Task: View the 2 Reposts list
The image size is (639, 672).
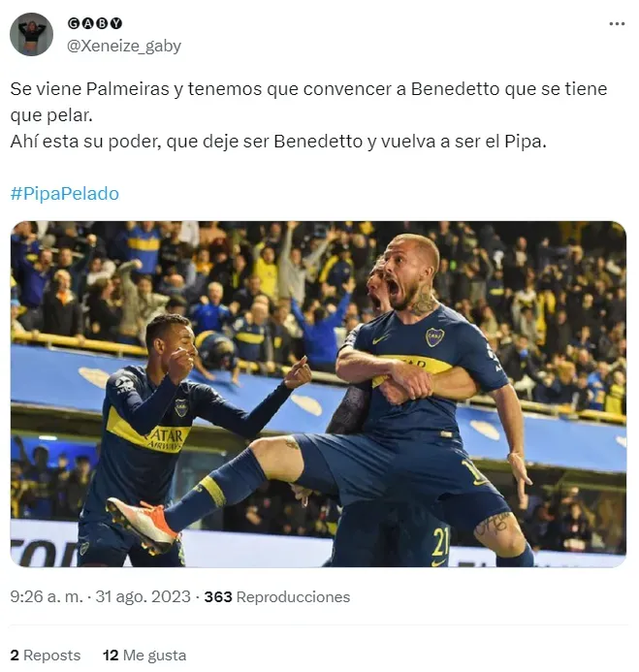Action: point(46,655)
